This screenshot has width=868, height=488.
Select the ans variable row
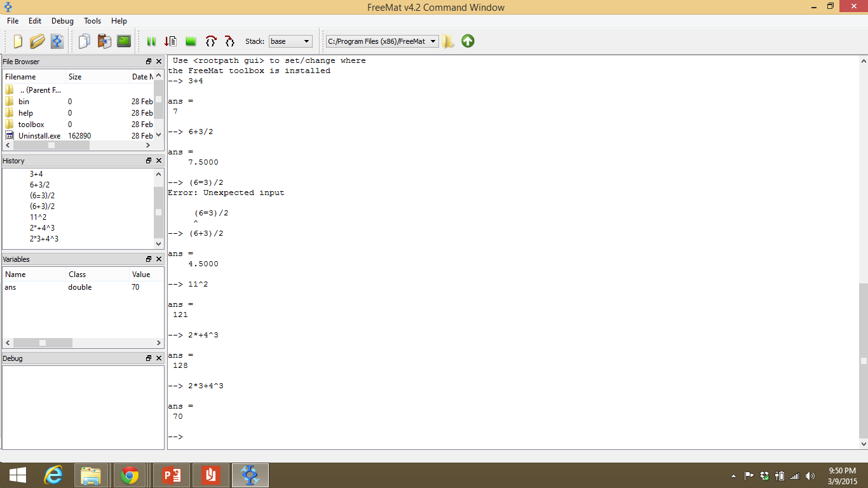point(83,287)
